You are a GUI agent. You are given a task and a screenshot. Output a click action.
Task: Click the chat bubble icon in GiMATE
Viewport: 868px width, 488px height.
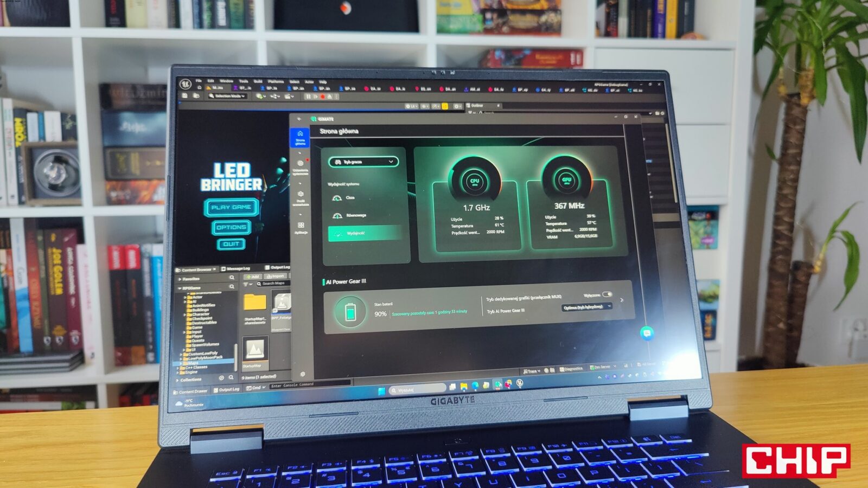[646, 333]
